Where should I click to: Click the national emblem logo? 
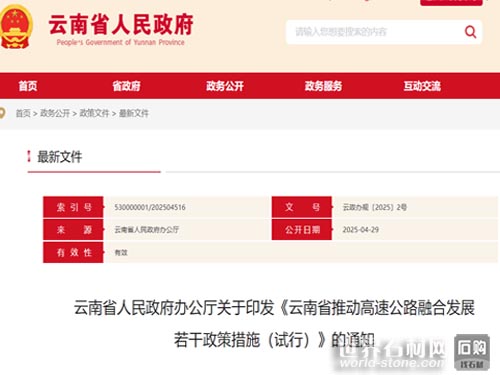[16, 27]
